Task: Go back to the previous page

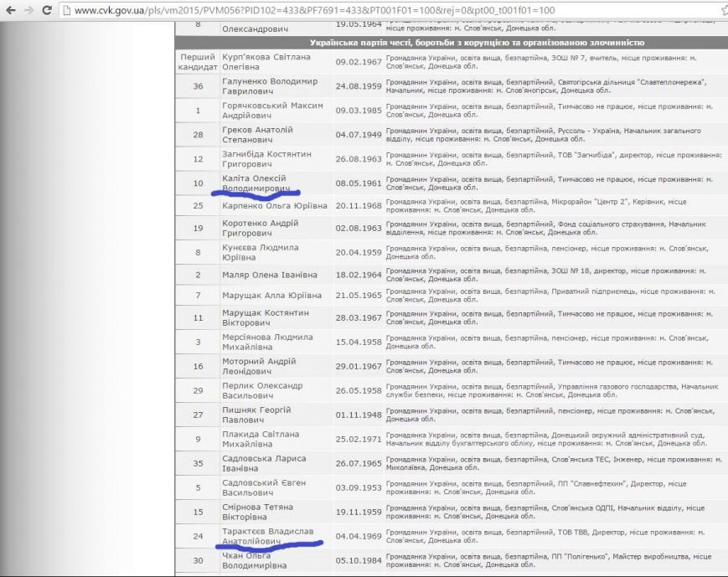Action: tap(10, 10)
